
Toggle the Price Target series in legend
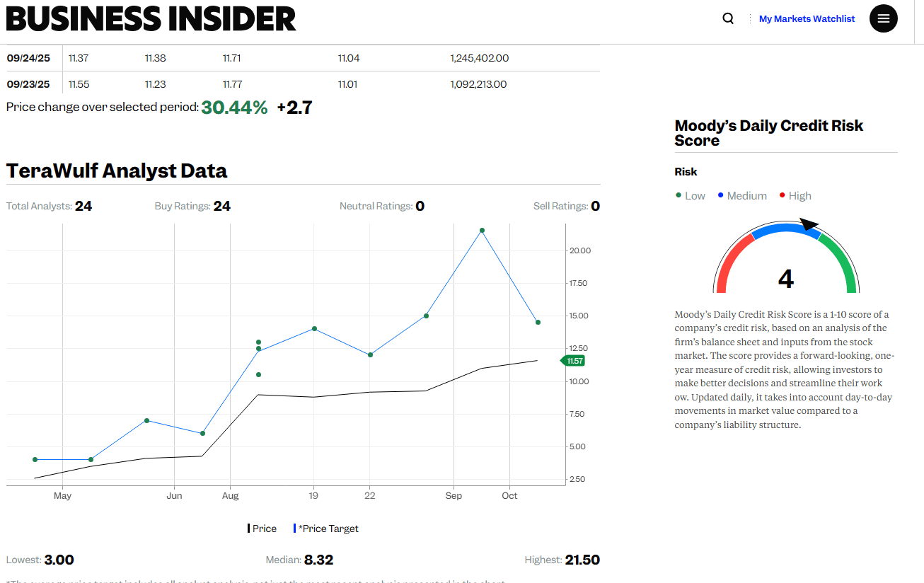[x=327, y=529]
